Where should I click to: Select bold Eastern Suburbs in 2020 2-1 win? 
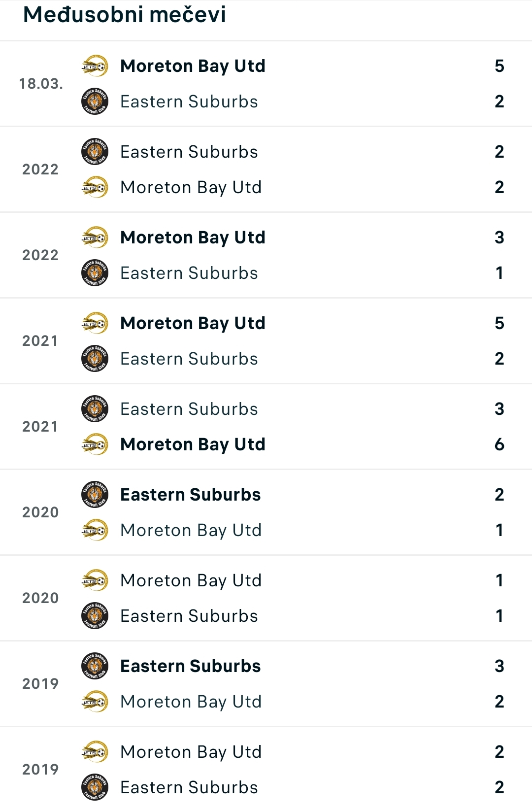(191, 495)
